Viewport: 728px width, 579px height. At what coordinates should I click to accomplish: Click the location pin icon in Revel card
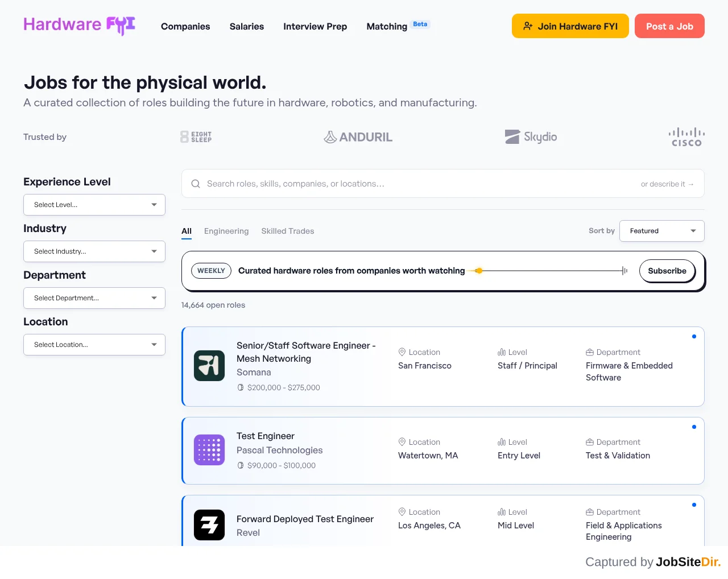click(402, 512)
